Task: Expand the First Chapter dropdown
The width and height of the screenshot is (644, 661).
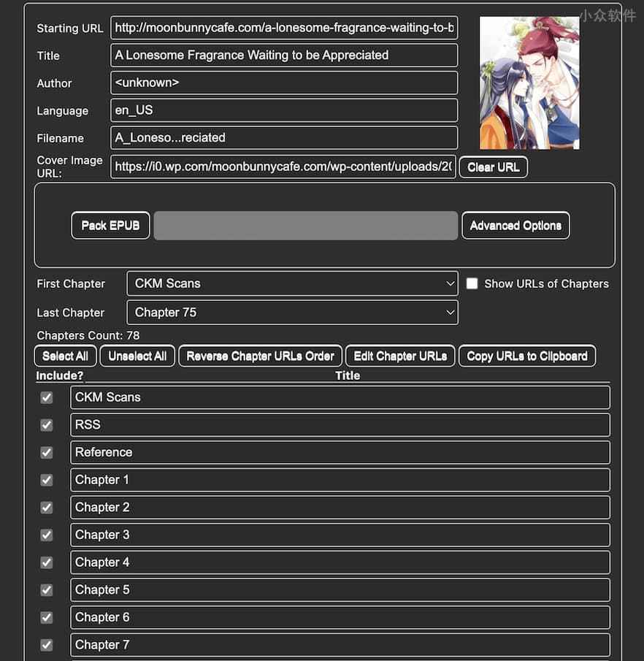Action: (x=292, y=283)
